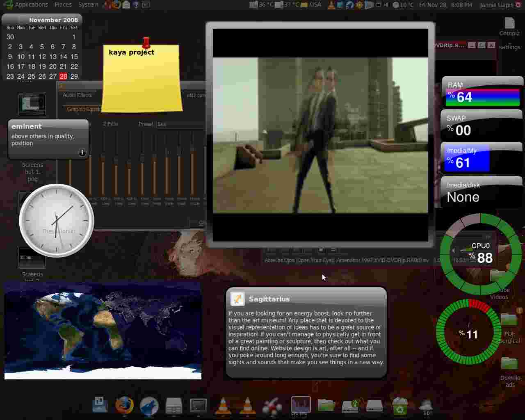This screenshot has height=420, width=525.
Task: Click the RAM usage meter widget
Action: 482,93
